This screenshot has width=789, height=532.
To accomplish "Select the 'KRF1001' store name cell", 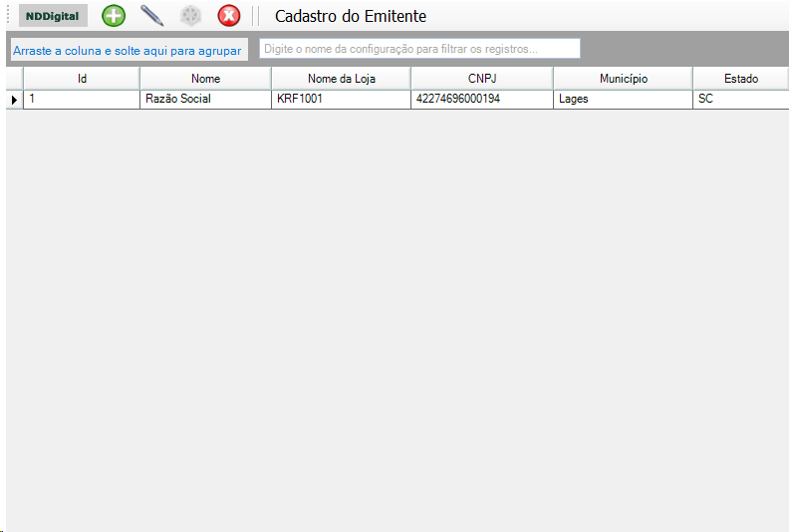I will (x=341, y=100).
